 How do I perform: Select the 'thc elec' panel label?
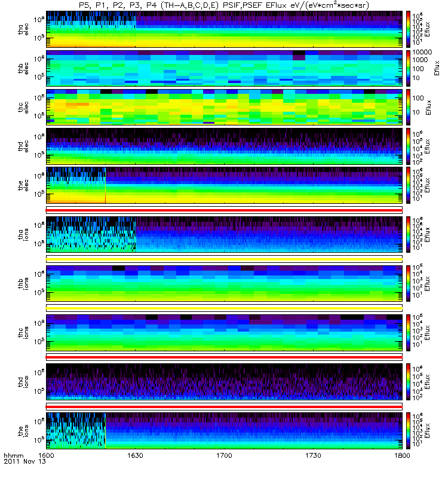coord(23,108)
